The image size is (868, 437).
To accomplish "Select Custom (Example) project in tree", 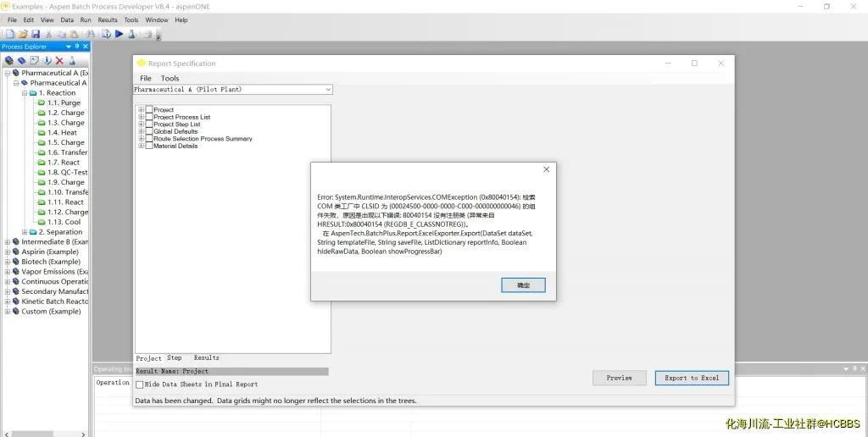I will point(51,312).
